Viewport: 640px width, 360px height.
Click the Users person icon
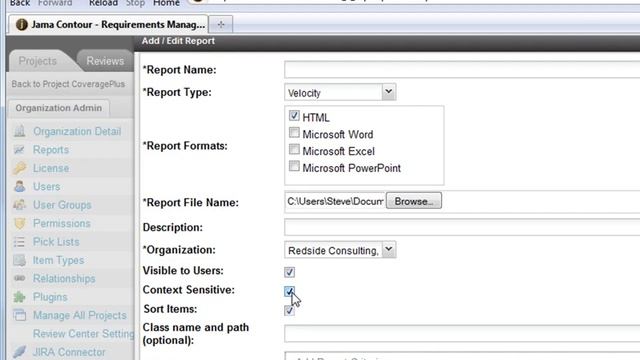click(19, 186)
